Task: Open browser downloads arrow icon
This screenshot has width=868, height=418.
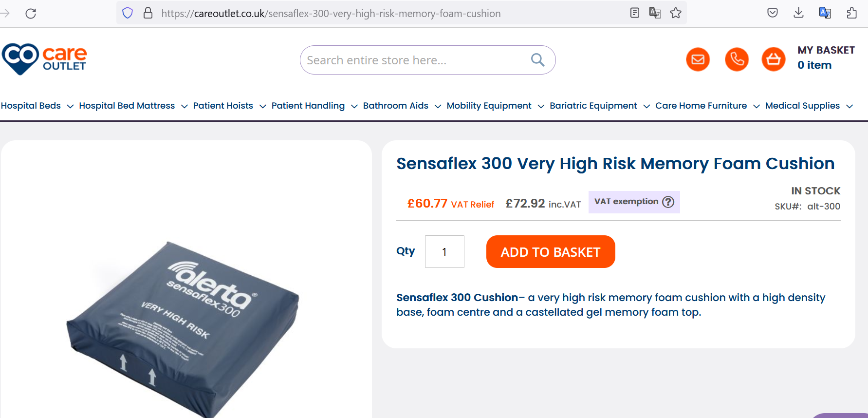Action: pyautogui.click(x=798, y=13)
